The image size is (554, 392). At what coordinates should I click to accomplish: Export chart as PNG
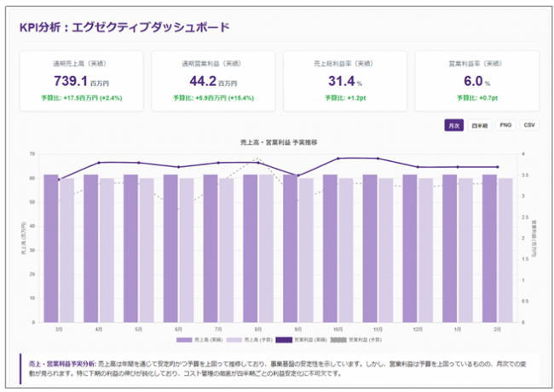(x=505, y=125)
